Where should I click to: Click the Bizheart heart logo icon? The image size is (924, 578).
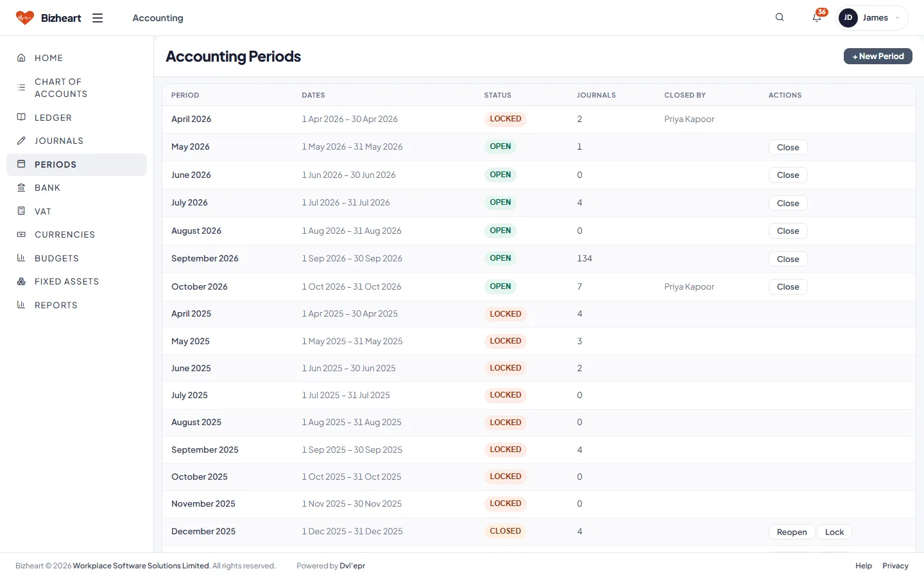(25, 18)
